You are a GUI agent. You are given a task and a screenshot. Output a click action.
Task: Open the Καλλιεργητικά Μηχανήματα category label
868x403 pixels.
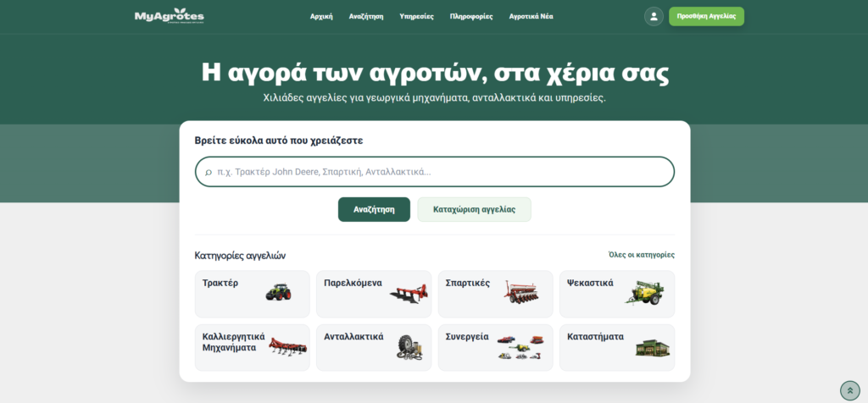point(234,342)
